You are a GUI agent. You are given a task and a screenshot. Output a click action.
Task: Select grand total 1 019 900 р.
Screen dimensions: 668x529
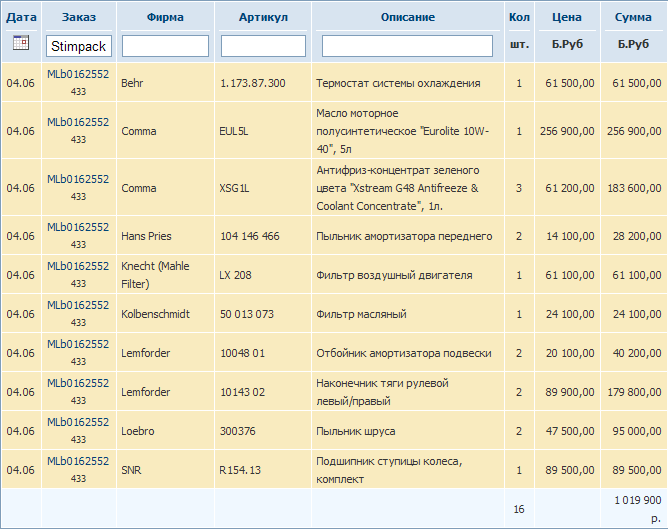pos(638,509)
